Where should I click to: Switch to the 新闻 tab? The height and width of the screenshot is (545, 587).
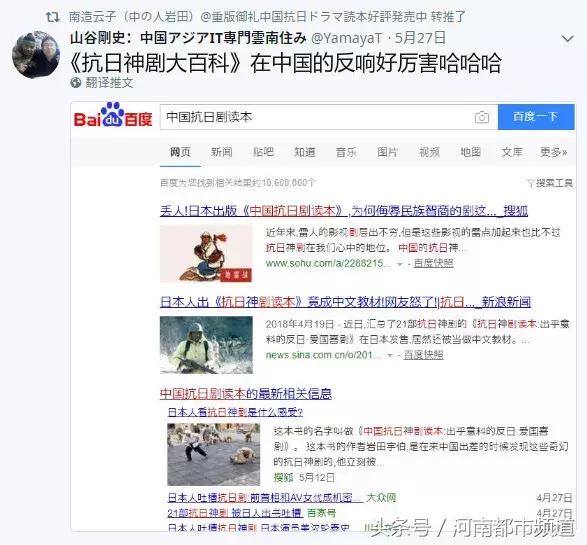point(222,152)
